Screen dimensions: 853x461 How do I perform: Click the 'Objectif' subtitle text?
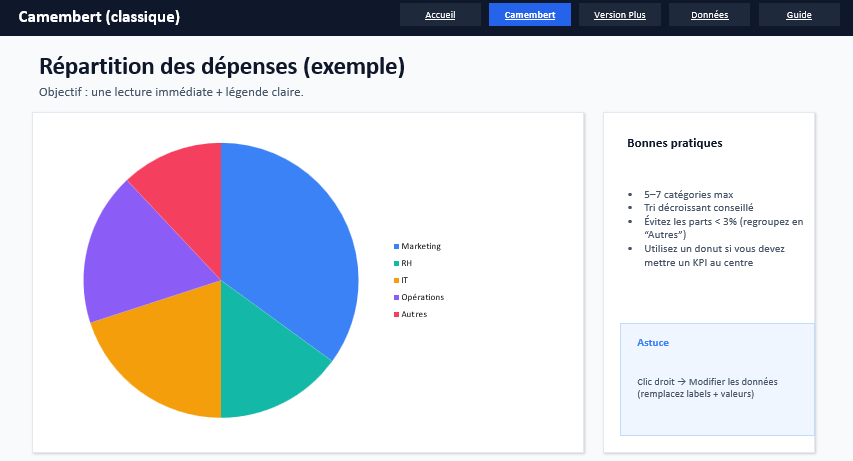click(171, 92)
